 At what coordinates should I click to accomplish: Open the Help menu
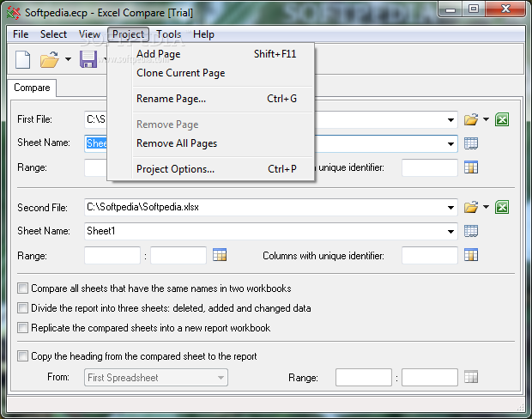(203, 34)
